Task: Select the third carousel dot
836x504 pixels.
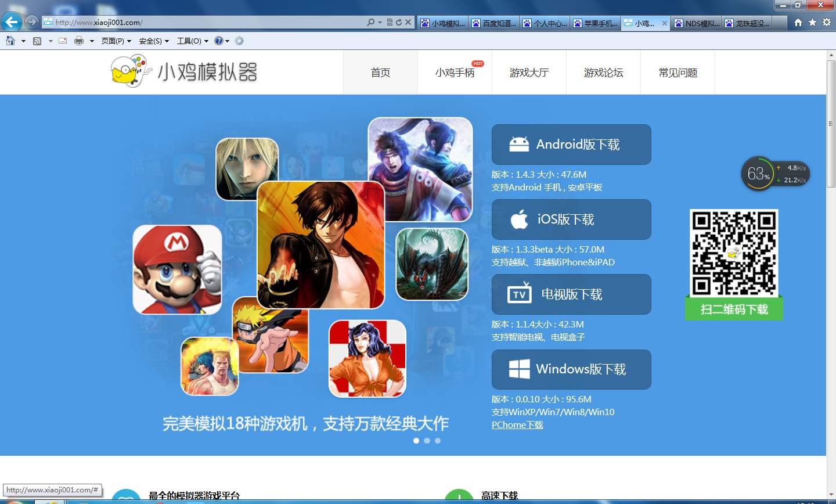Action: [x=438, y=441]
